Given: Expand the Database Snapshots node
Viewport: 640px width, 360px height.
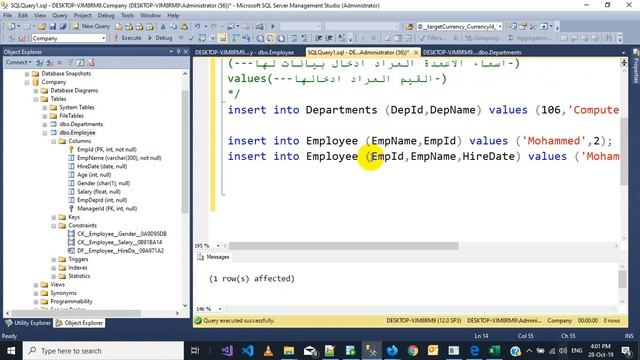Looking at the screenshot, I should [x=27, y=73].
